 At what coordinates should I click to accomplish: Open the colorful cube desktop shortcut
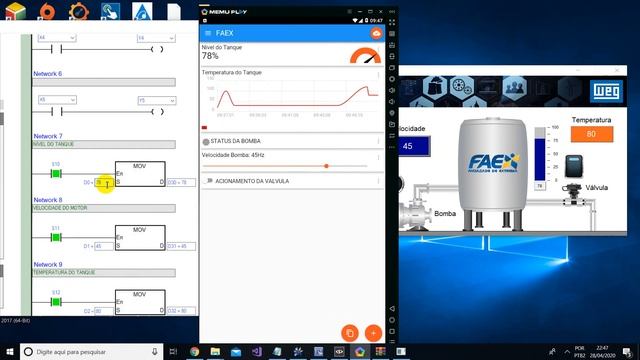(x=15, y=11)
